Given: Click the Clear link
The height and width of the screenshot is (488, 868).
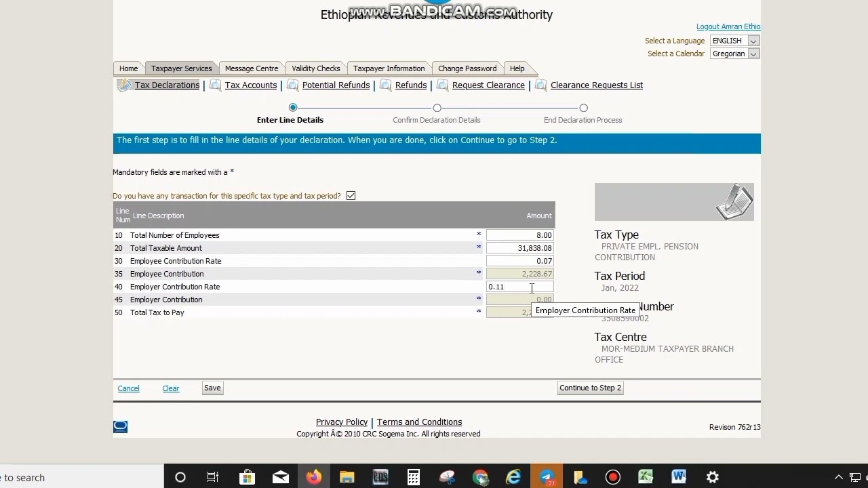Looking at the screenshot, I should pyautogui.click(x=171, y=388).
